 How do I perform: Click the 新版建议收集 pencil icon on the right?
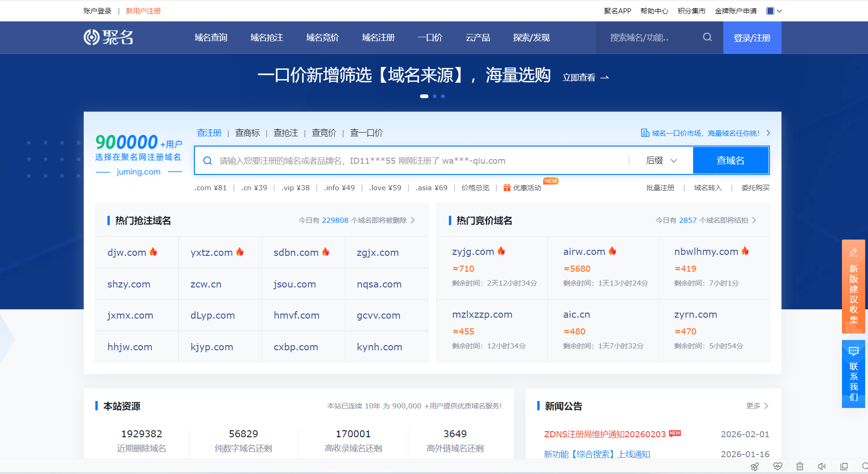[x=853, y=253]
